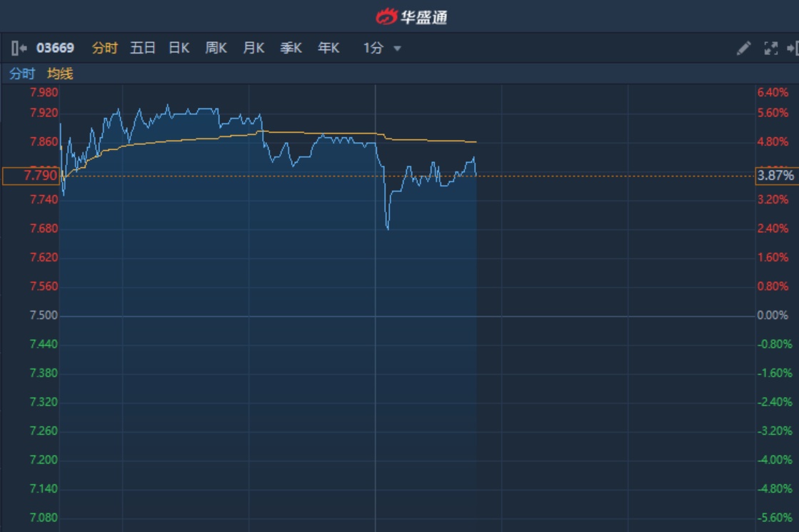Select the 日K candlestick tab

(x=179, y=49)
